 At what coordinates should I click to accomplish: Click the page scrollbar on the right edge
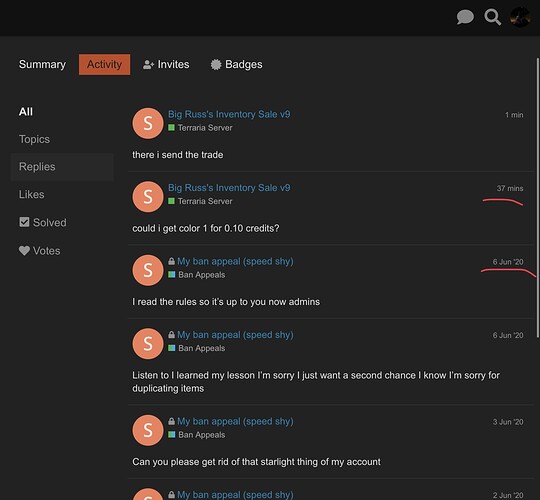tap(537, 198)
